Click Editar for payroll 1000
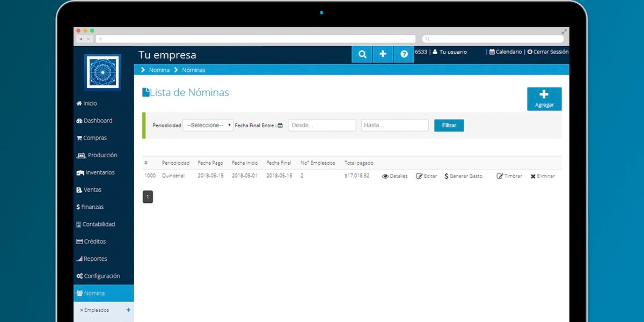This screenshot has height=322, width=644. point(427,176)
